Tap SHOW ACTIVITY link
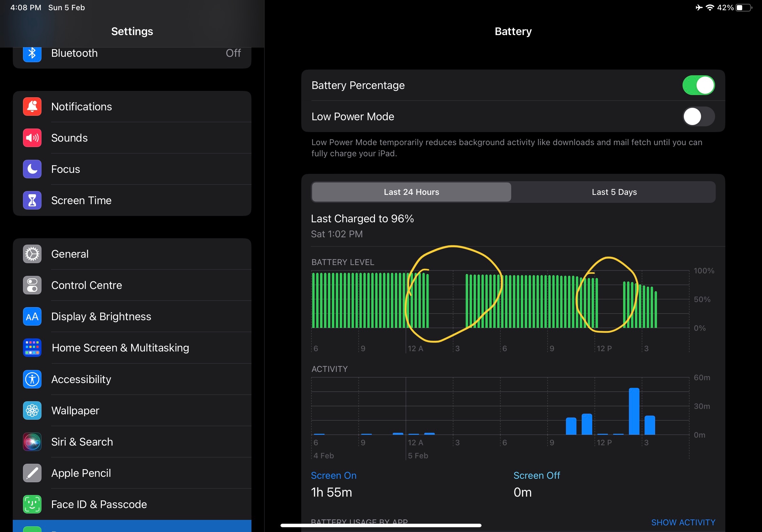The height and width of the screenshot is (532, 762). [683, 522]
